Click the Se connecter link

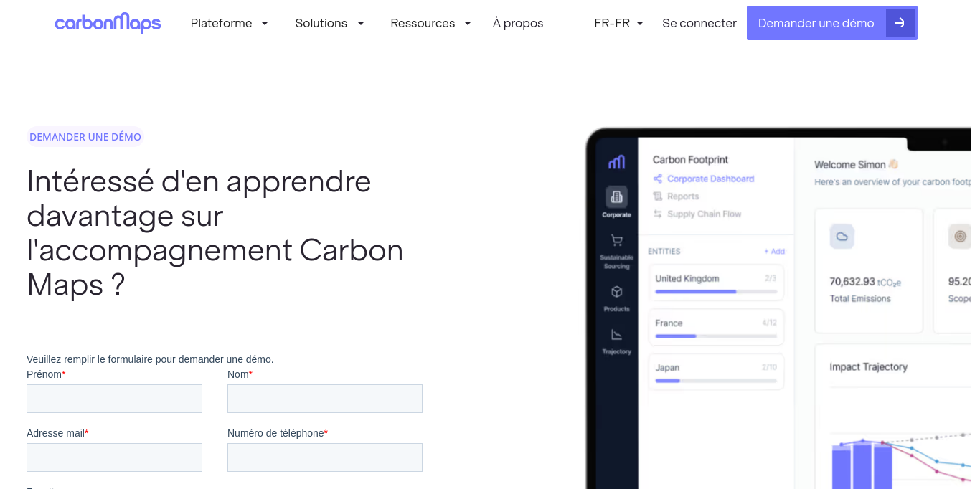(699, 23)
